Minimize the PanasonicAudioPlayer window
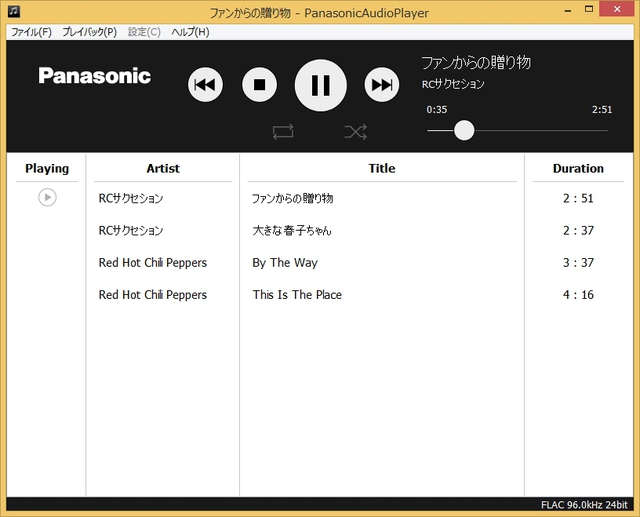 pyautogui.click(x=568, y=10)
